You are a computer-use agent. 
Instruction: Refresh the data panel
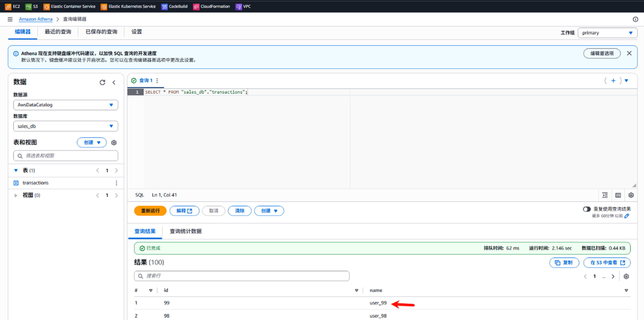point(102,83)
